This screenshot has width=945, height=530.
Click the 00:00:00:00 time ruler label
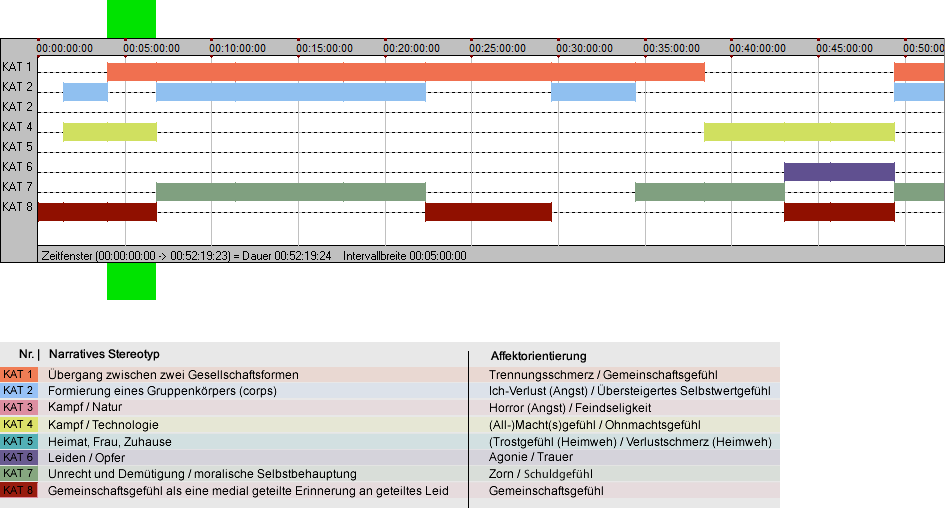(64, 48)
